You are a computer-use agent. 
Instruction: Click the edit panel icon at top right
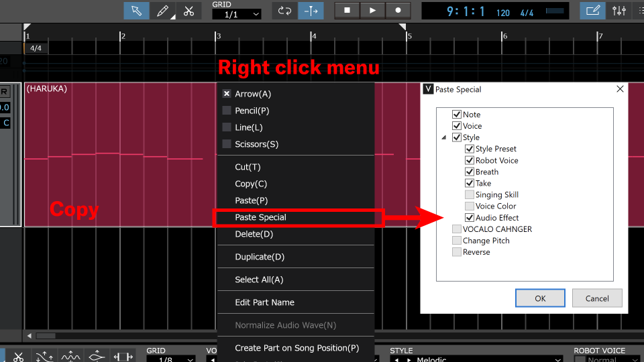click(x=592, y=11)
